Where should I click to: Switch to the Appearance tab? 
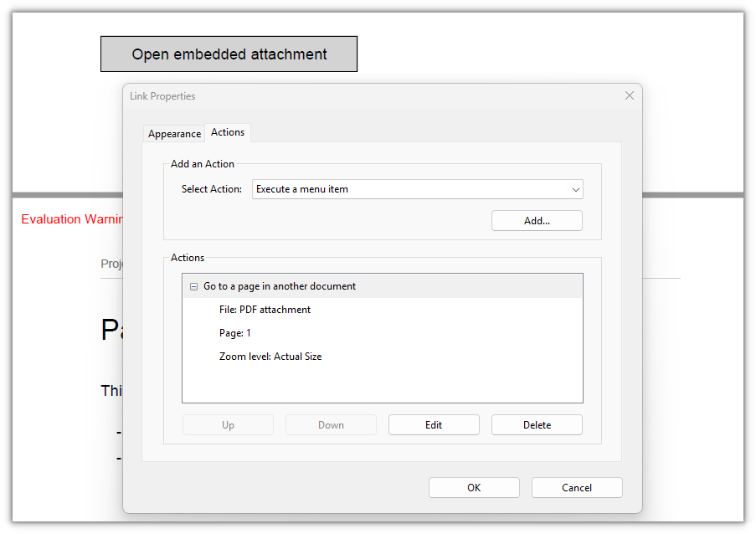174,134
